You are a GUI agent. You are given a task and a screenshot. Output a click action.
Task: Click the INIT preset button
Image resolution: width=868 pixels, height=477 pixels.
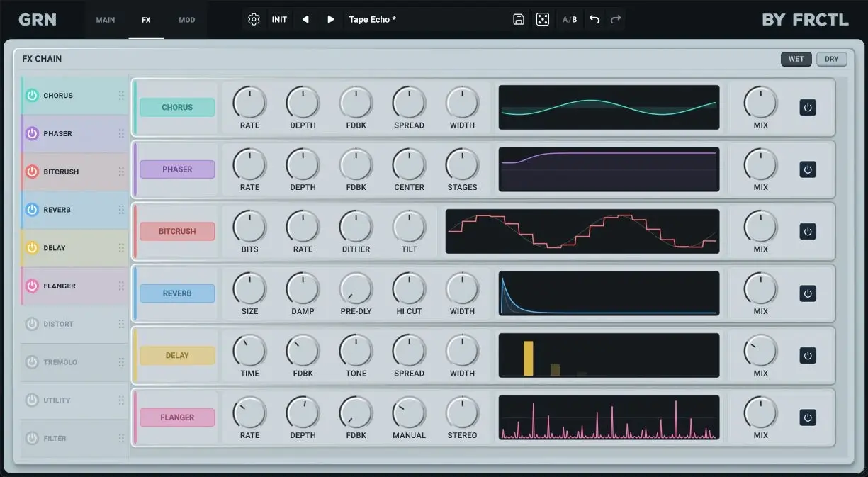(280, 20)
